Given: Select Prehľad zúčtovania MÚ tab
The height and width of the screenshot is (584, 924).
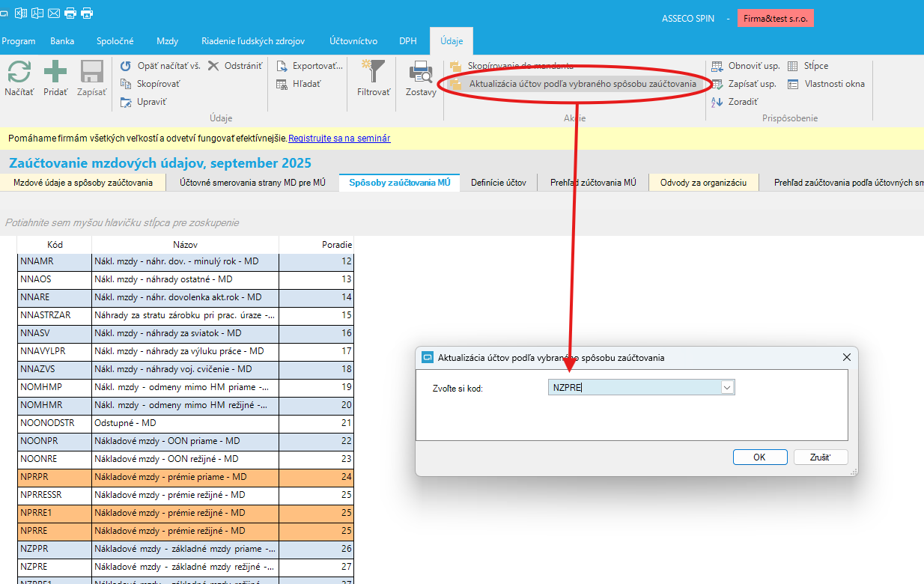Looking at the screenshot, I should click(x=593, y=182).
